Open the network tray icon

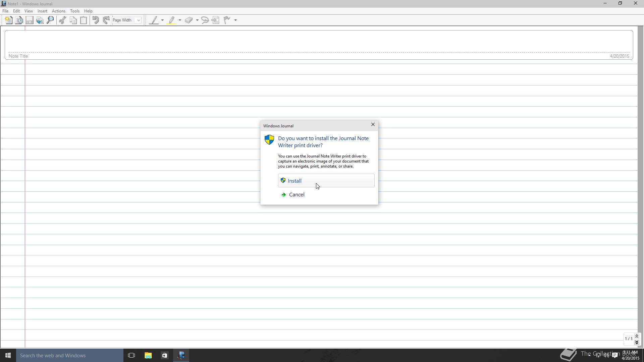[x=598, y=355]
